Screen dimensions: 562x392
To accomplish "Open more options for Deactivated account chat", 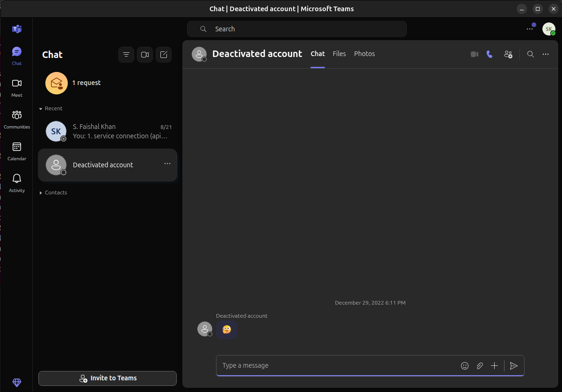I will pos(167,164).
